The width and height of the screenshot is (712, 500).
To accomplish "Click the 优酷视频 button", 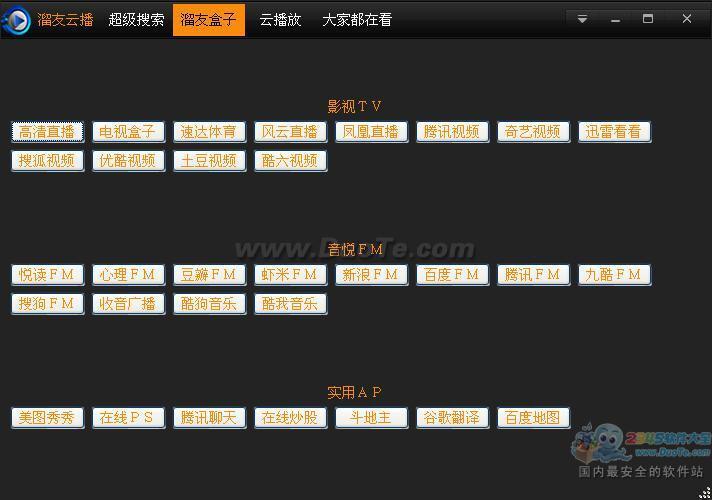I will tap(128, 161).
